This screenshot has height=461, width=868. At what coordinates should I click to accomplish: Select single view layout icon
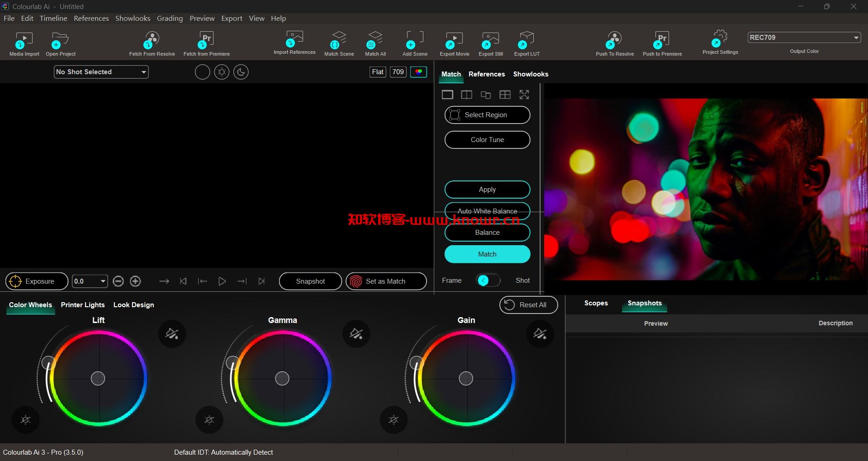click(x=447, y=95)
